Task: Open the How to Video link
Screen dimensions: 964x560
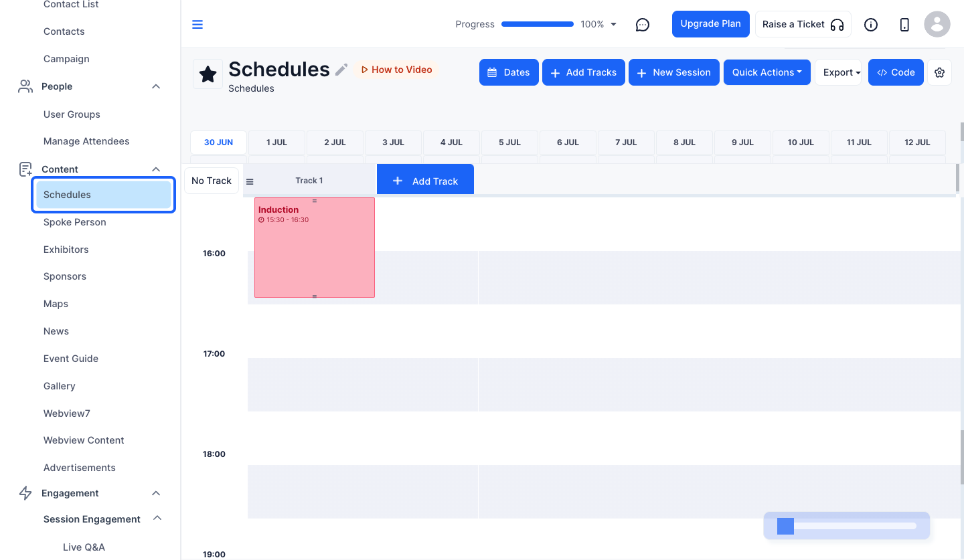Action: 397,70
